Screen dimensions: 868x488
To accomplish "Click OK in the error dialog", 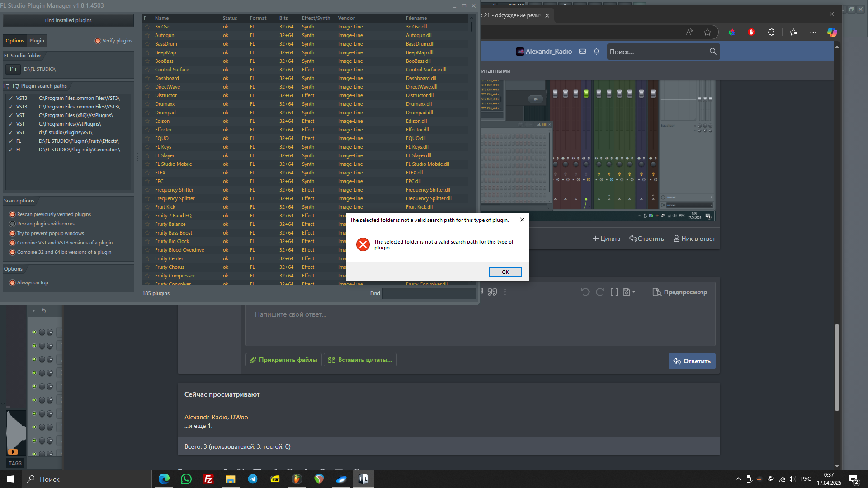I will point(505,272).
